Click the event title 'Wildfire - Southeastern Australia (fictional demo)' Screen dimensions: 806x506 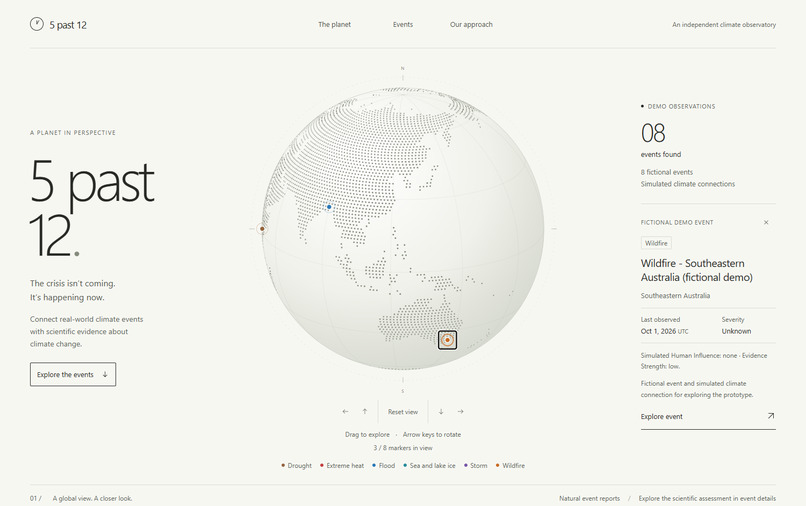[x=697, y=270]
